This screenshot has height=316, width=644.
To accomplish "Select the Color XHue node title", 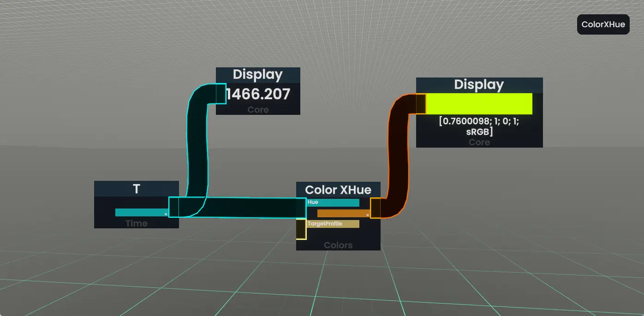I will point(338,190).
